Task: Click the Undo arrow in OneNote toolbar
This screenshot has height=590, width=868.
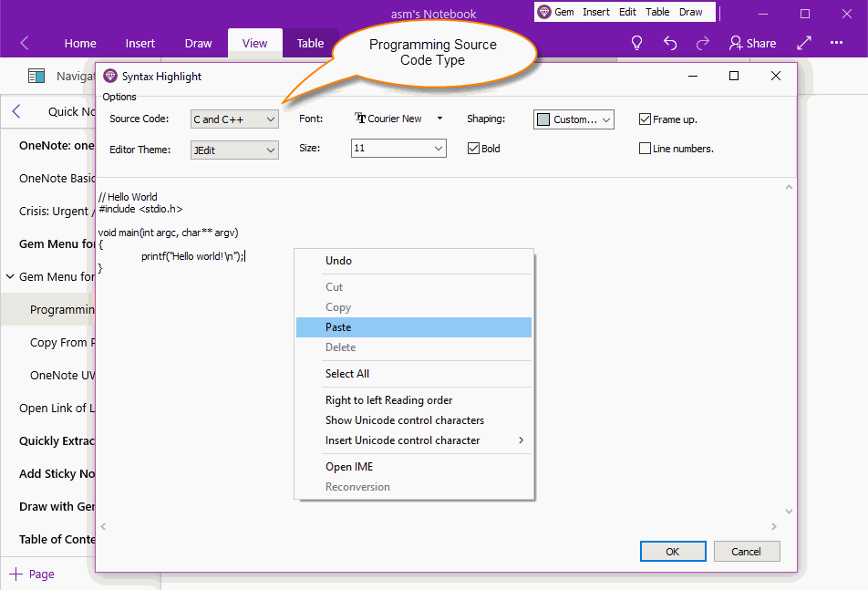Action: (x=670, y=43)
